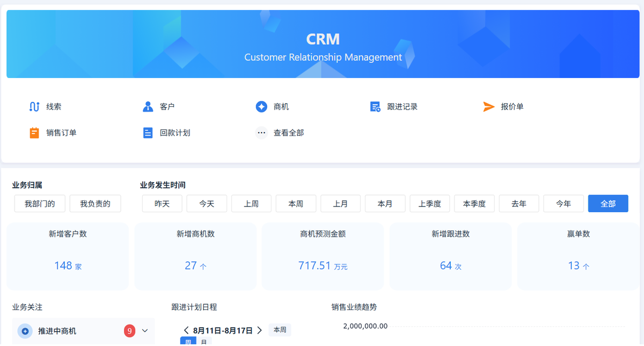
Task: Click the 查看全部 text link
Action: 289,132
